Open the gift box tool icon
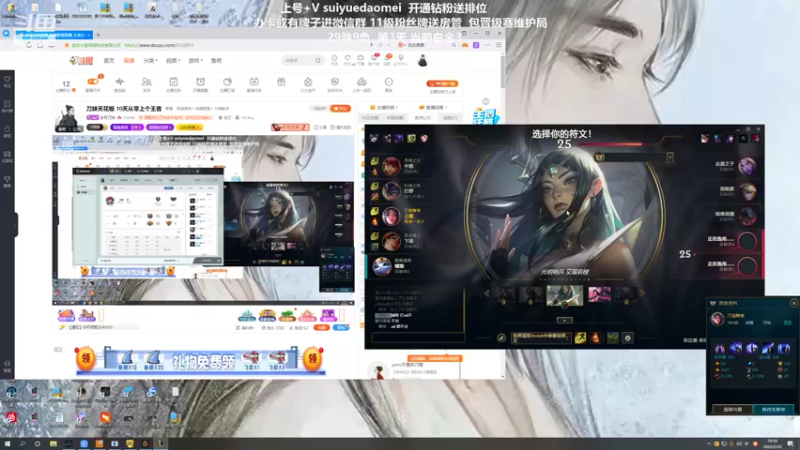 point(281,82)
